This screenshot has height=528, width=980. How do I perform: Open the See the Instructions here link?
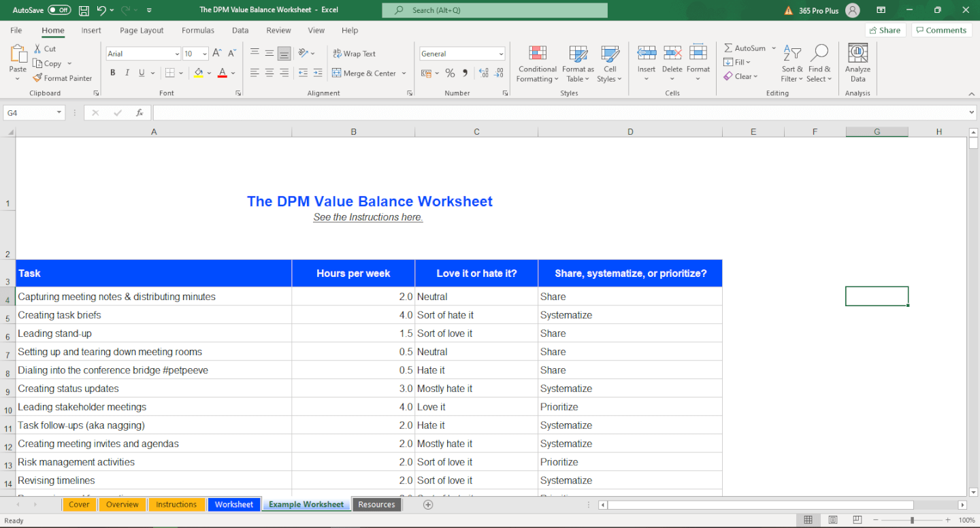368,218
